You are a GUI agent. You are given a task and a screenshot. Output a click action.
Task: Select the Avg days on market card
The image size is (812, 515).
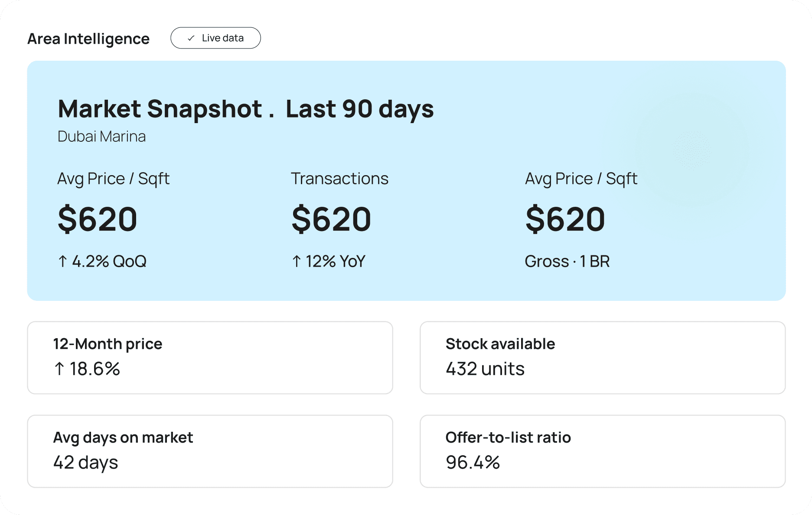click(210, 451)
